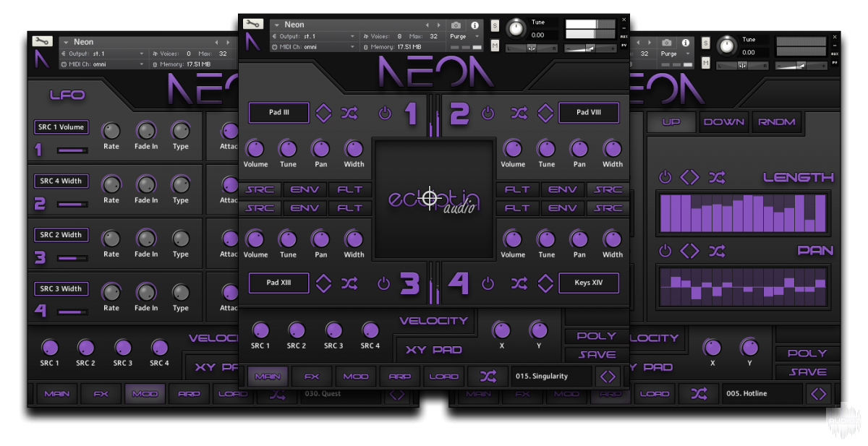Click source 2 Width knob
Viewport: 868px width, 446px height.
pos(613,149)
